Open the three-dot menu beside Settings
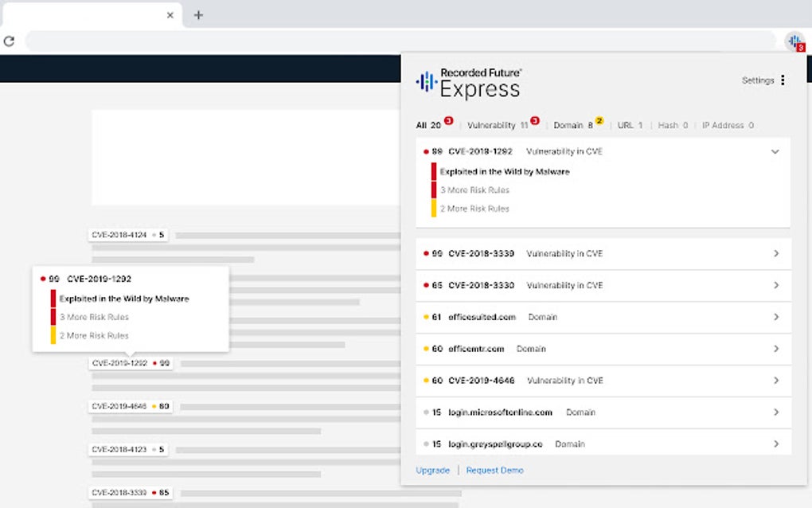812x508 pixels. pos(783,80)
